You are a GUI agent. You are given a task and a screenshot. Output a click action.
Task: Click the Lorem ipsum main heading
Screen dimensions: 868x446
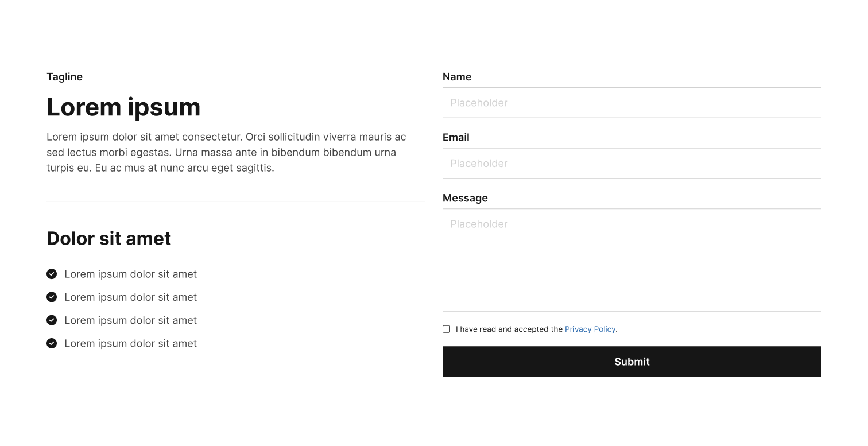click(123, 107)
